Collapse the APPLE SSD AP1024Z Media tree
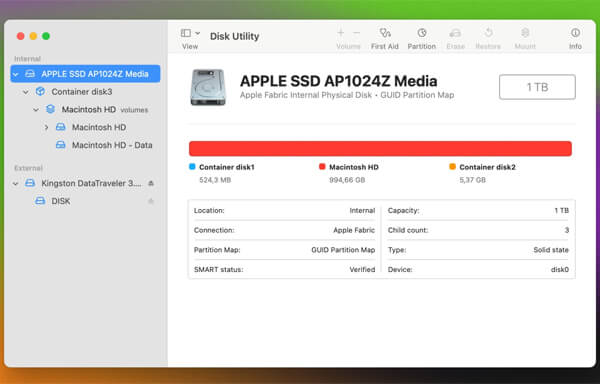The width and height of the screenshot is (600, 384). click(16, 74)
